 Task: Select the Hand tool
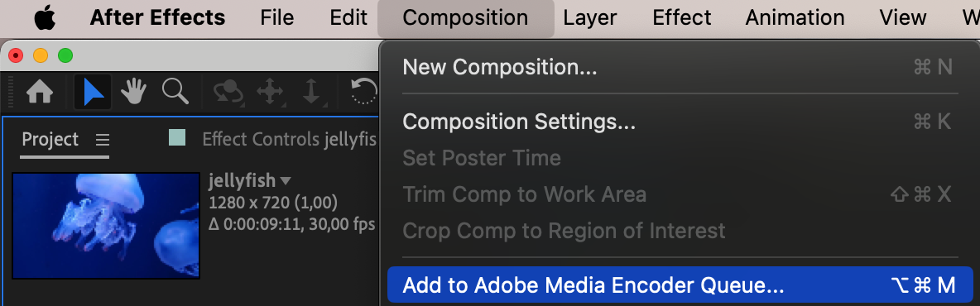pos(133,93)
